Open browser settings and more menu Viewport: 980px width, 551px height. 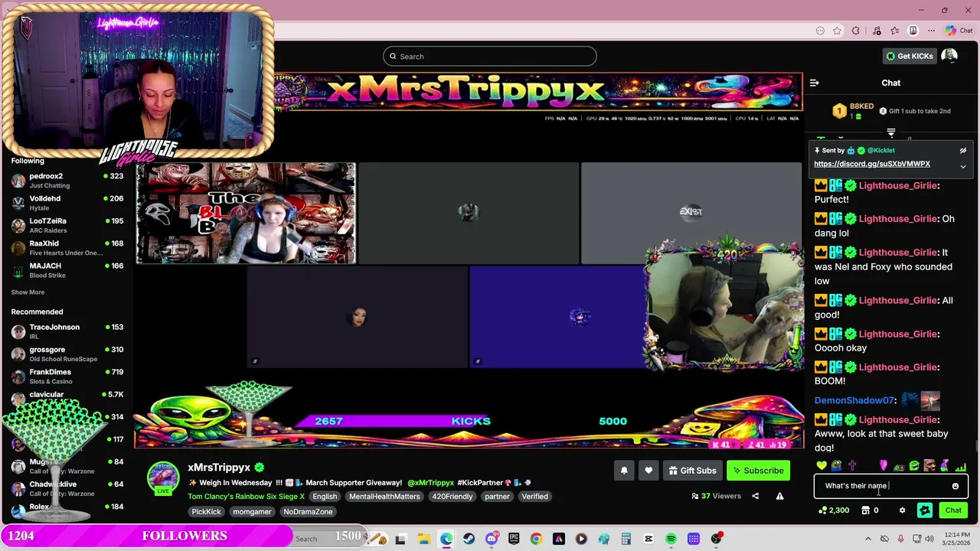[931, 31]
